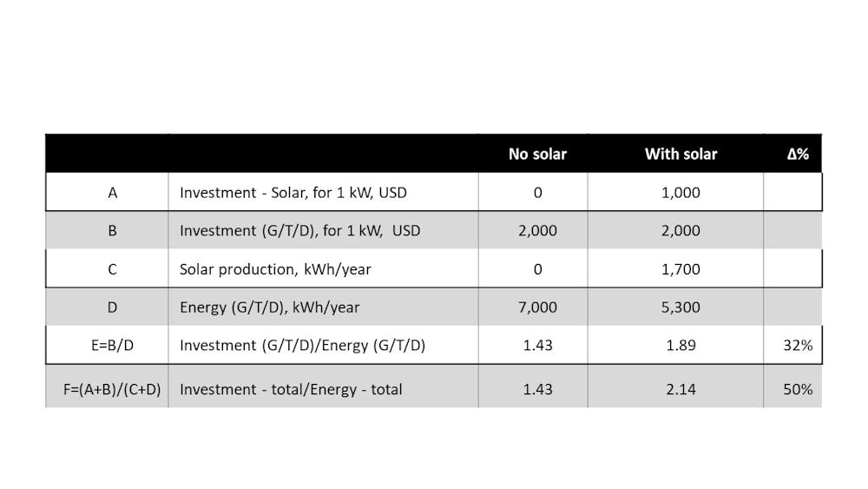Select row label C cell

click(x=112, y=269)
